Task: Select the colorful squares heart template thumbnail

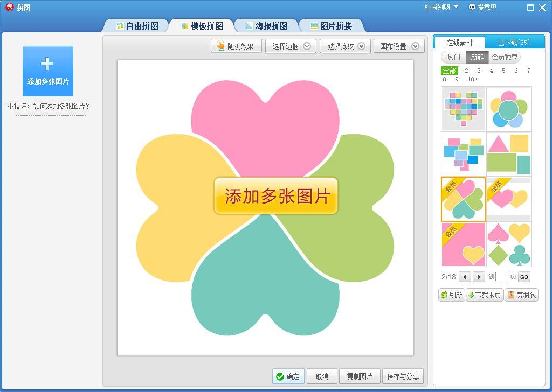Action: coord(463,109)
